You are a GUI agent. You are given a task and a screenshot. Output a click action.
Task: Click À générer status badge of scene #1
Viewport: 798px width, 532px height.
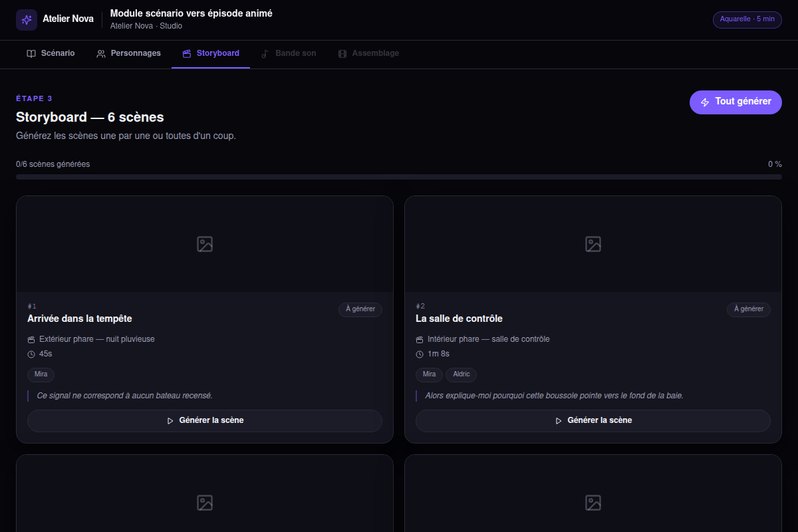point(360,309)
